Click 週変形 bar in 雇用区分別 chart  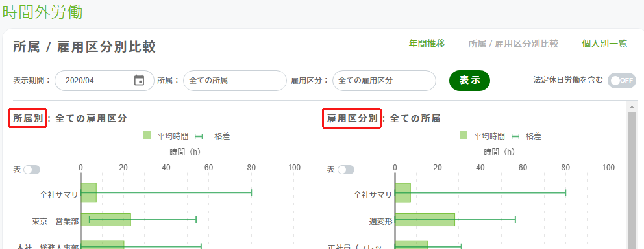coord(425,220)
